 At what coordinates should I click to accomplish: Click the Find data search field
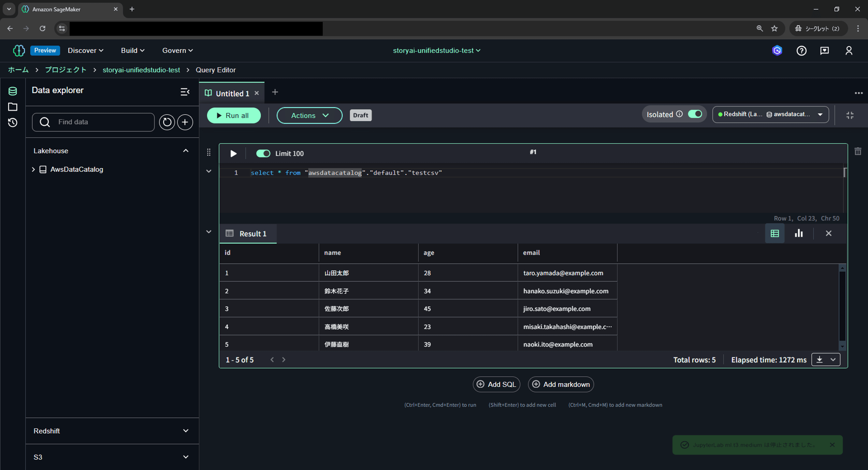tap(93, 122)
